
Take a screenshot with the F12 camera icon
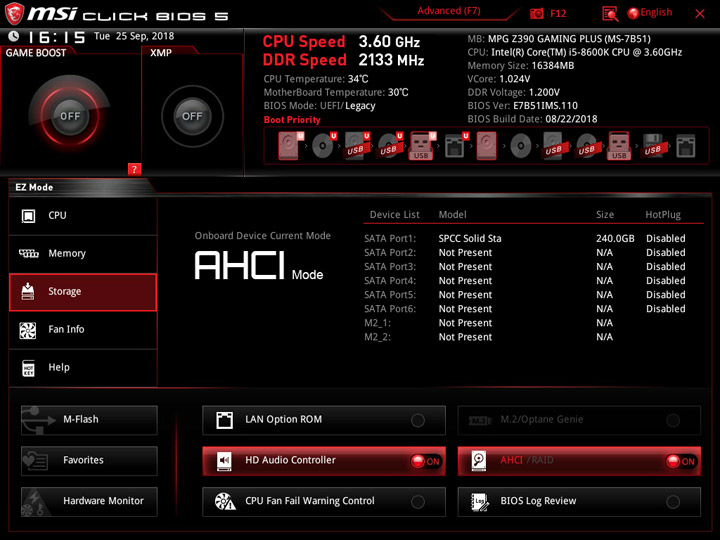pyautogui.click(x=536, y=13)
